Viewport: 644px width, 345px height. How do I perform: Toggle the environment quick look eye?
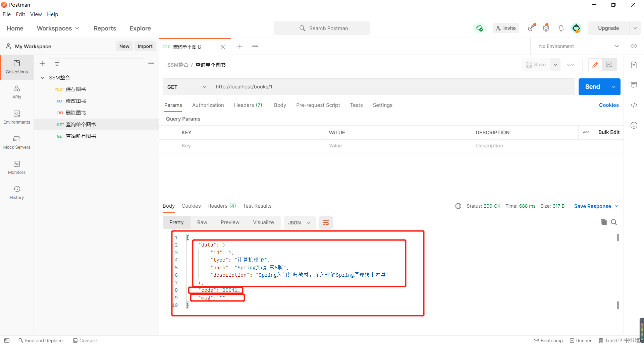click(634, 46)
